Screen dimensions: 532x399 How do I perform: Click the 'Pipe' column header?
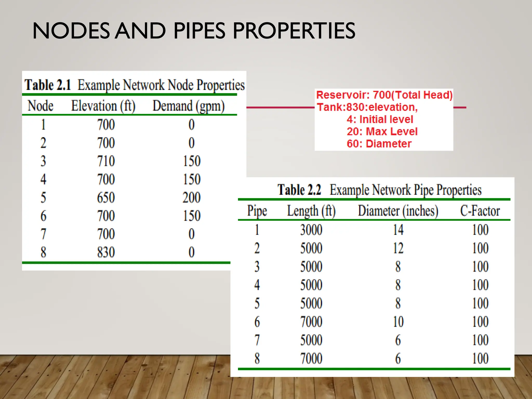pos(257,211)
